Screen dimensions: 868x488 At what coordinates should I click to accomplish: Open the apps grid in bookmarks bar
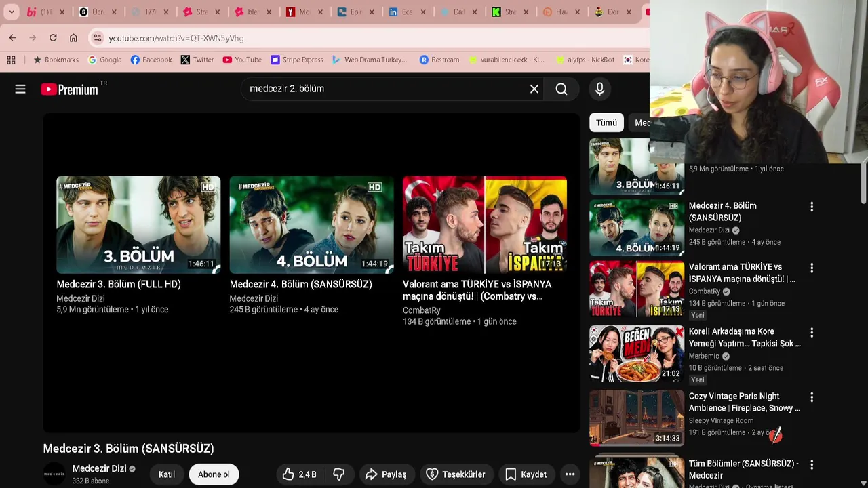point(11,60)
